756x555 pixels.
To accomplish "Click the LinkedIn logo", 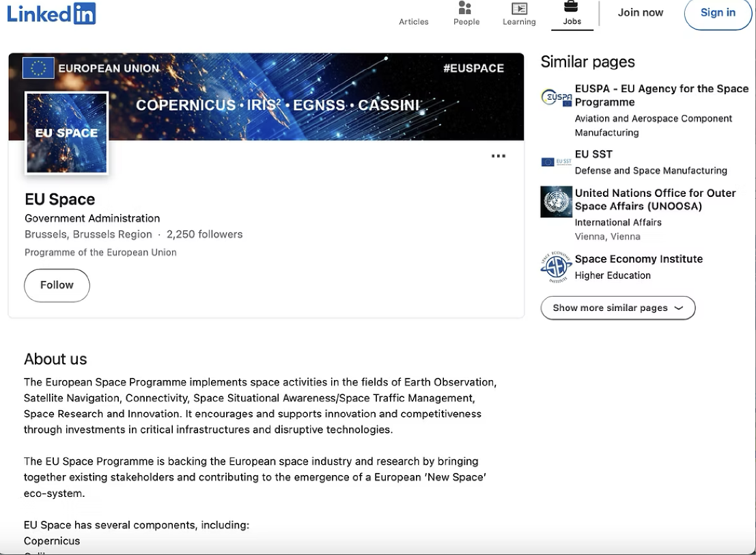I will [51, 13].
